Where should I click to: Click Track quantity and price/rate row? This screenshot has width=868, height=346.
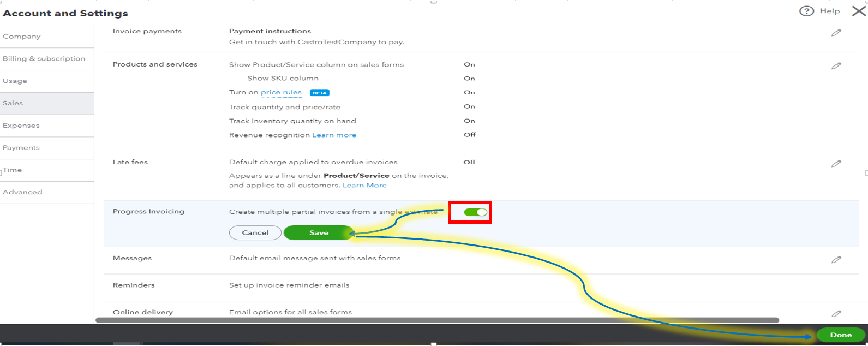coord(285,107)
